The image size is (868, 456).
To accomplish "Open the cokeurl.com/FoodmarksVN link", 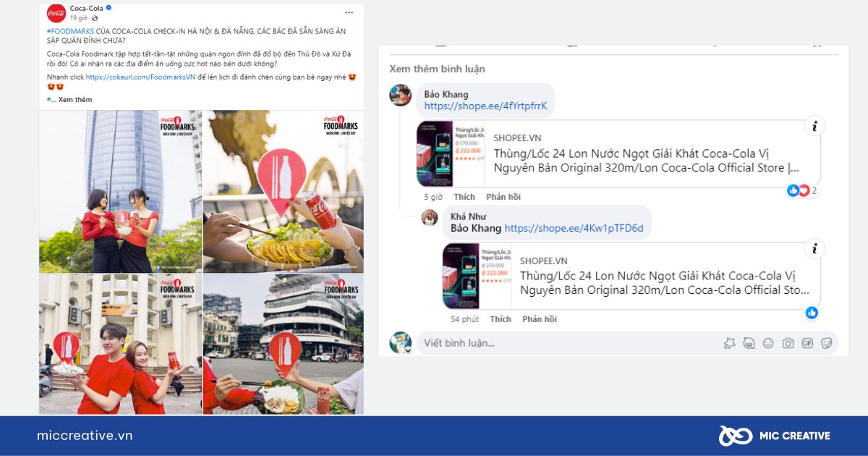I will coord(141,77).
